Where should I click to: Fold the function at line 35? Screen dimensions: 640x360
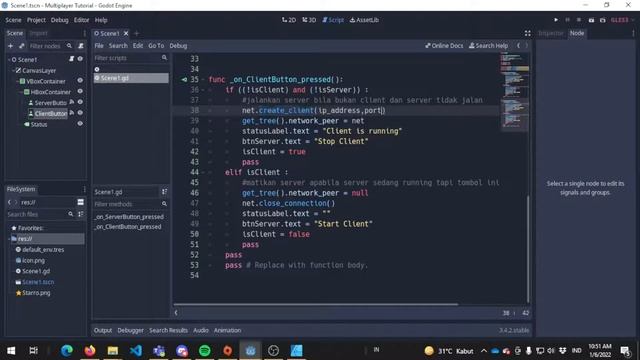point(203,80)
